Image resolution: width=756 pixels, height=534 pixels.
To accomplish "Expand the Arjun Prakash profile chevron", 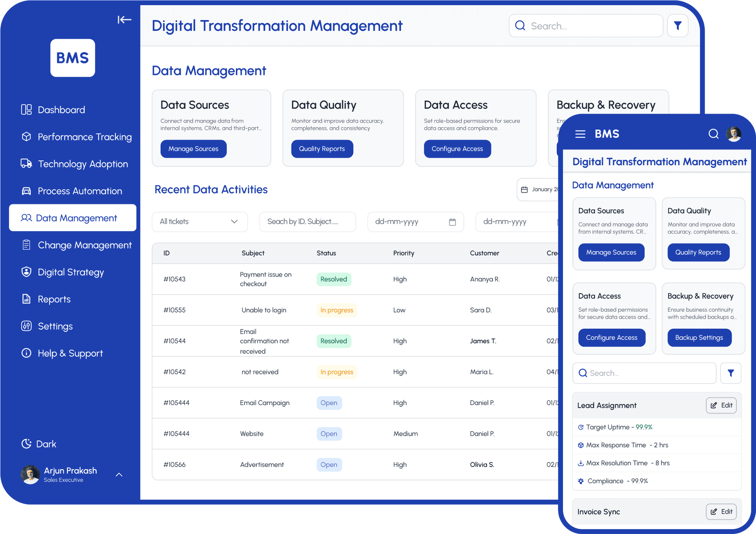I will click(119, 474).
